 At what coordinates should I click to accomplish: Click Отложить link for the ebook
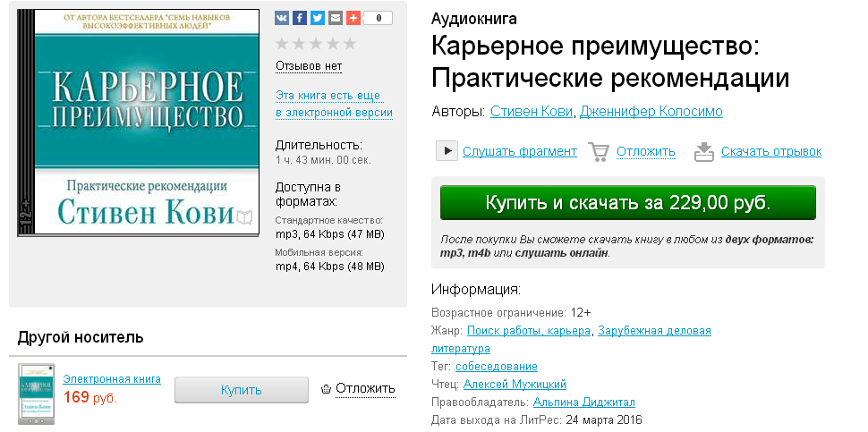pyautogui.click(x=365, y=389)
